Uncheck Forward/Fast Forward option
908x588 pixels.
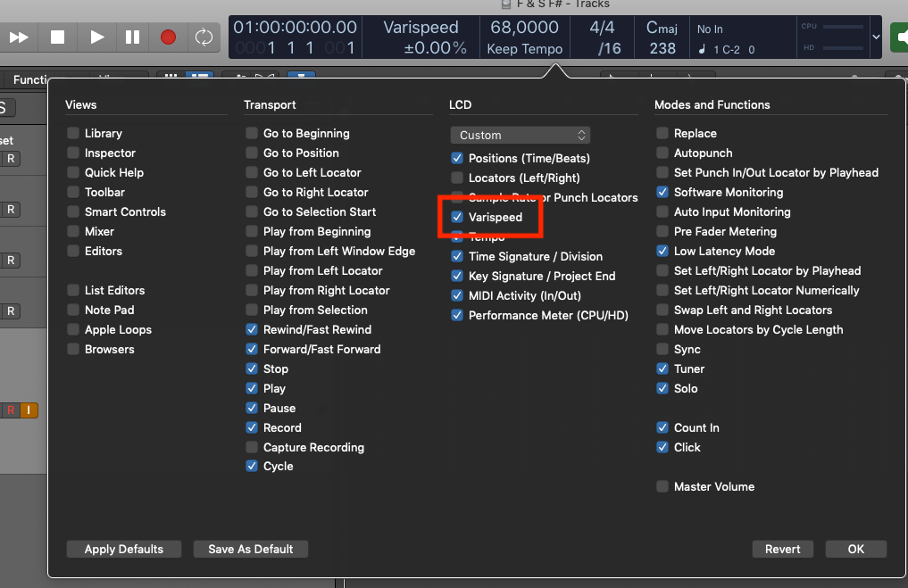[x=251, y=350]
